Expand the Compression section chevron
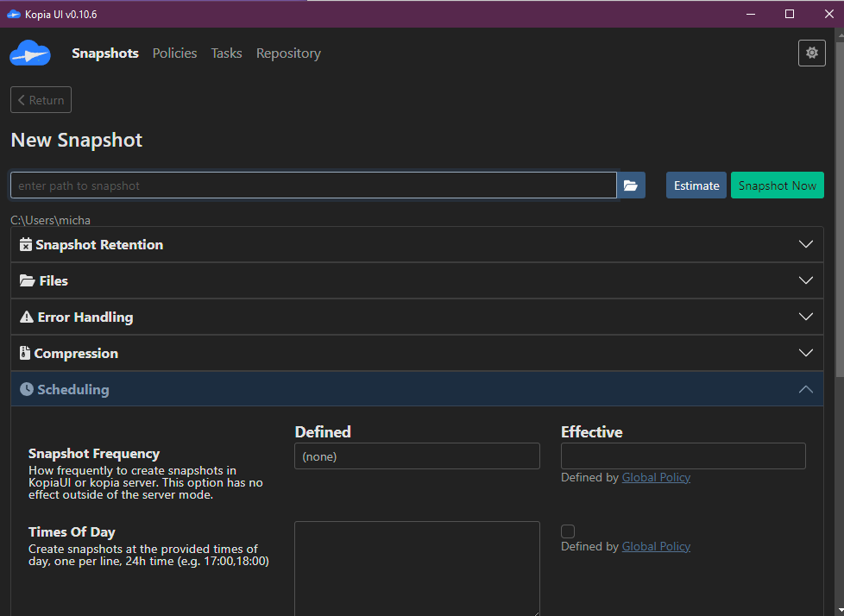The height and width of the screenshot is (616, 844). [x=805, y=354]
